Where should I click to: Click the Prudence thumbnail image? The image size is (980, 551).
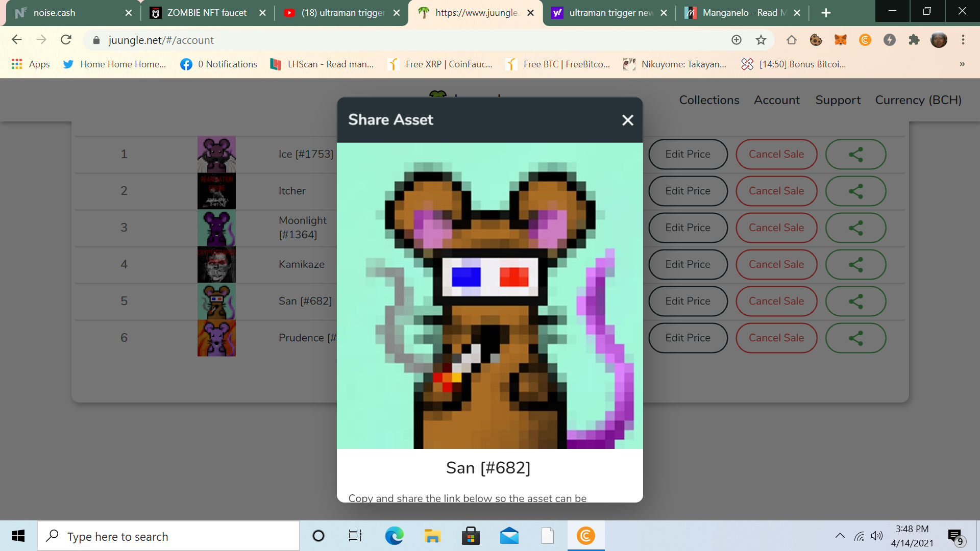coord(216,338)
